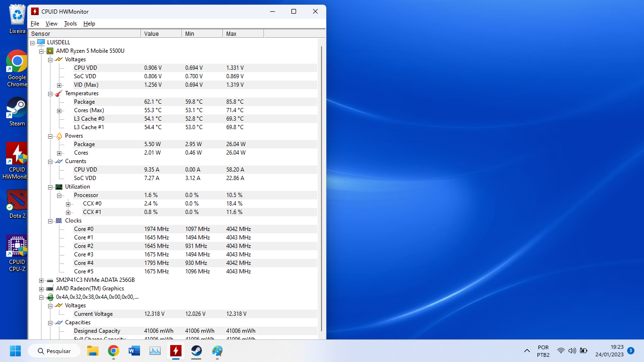Collapse the Powers group
The height and width of the screenshot is (362, 644).
pos(50,136)
